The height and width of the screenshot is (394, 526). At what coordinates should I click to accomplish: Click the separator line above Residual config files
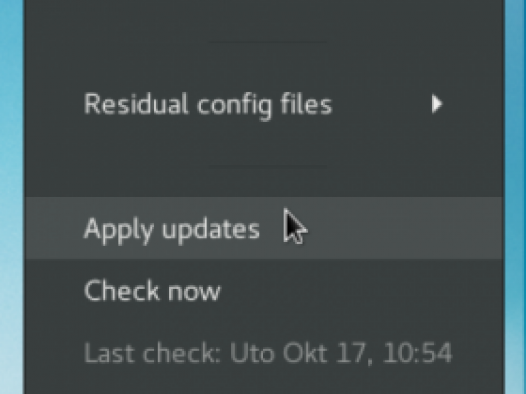coord(268,42)
